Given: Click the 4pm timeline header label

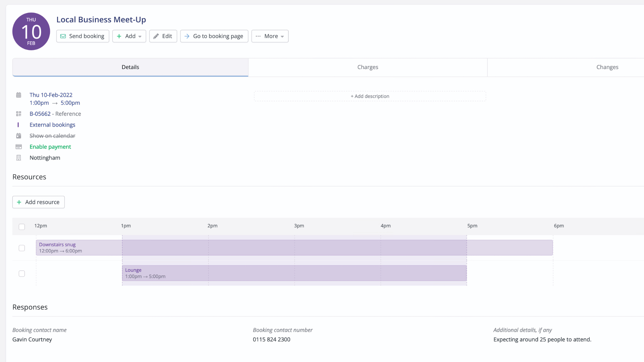Looking at the screenshot, I should click(x=386, y=226).
